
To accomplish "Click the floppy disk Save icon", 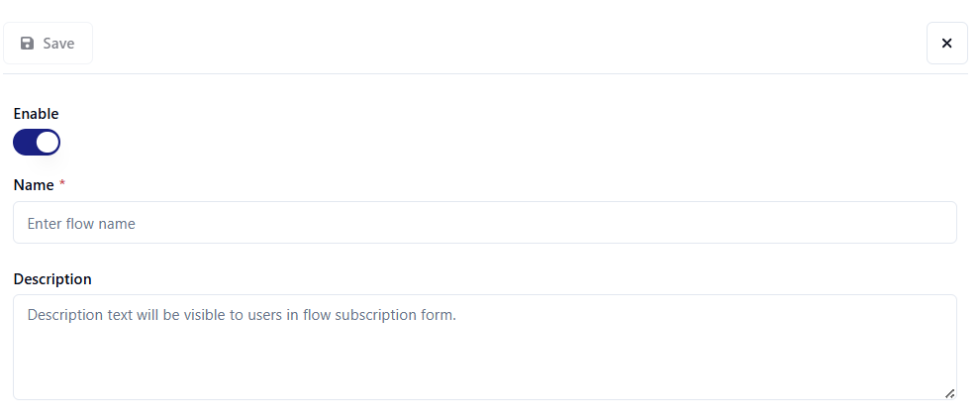I will point(28,44).
